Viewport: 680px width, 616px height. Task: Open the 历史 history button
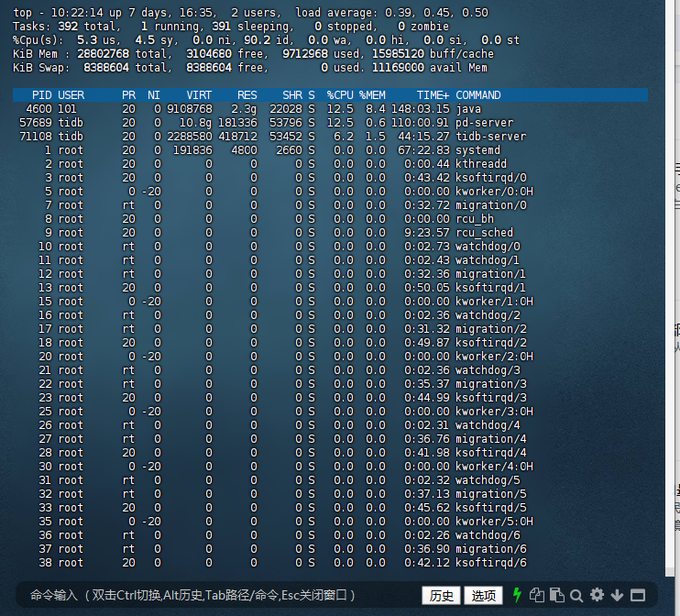442,595
